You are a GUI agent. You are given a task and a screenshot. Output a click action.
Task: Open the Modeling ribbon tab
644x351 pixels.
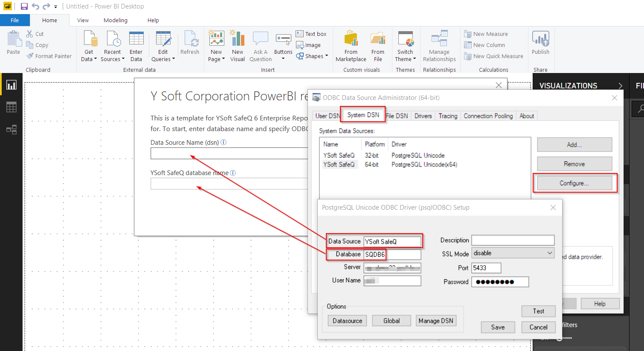[116, 20]
